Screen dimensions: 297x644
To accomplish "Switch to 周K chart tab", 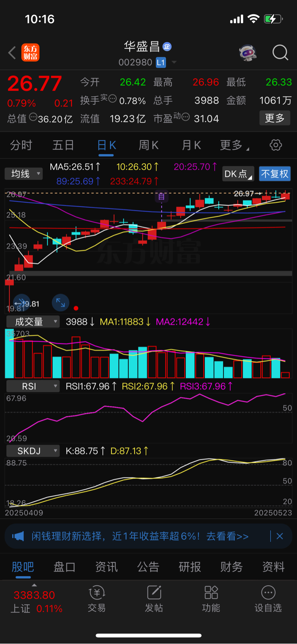I will [x=148, y=145].
